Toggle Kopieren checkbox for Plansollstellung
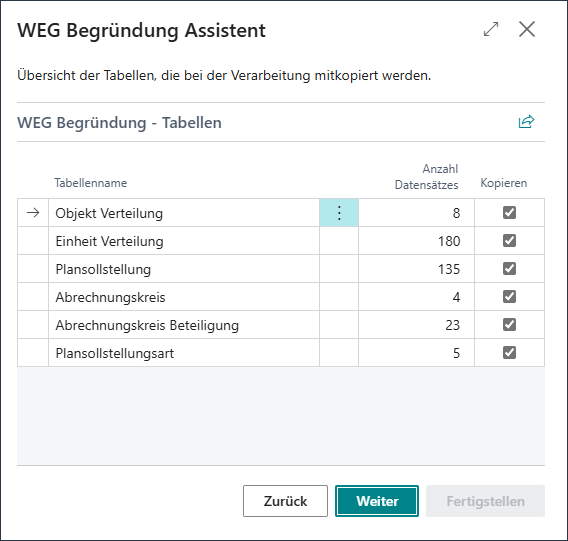 click(509, 269)
